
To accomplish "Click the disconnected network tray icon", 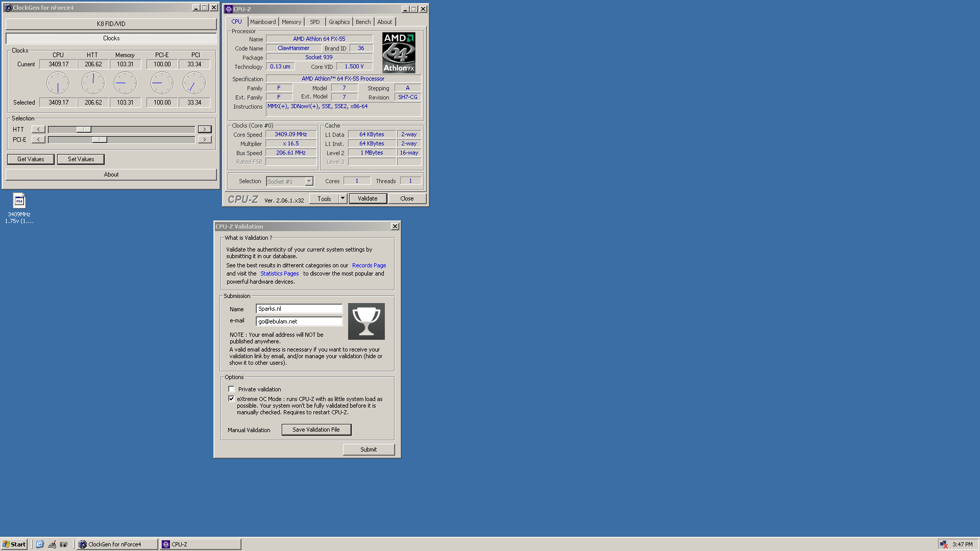I will (x=943, y=544).
